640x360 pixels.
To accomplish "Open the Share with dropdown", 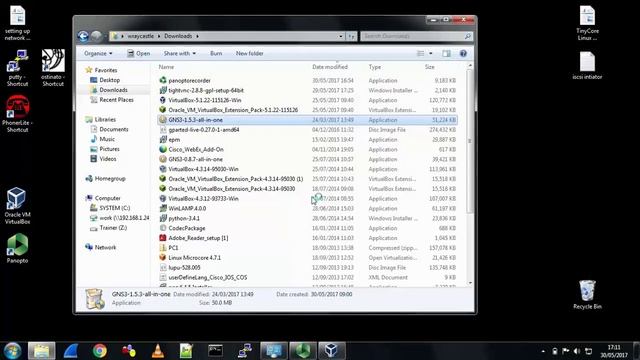I will tap(180, 53).
